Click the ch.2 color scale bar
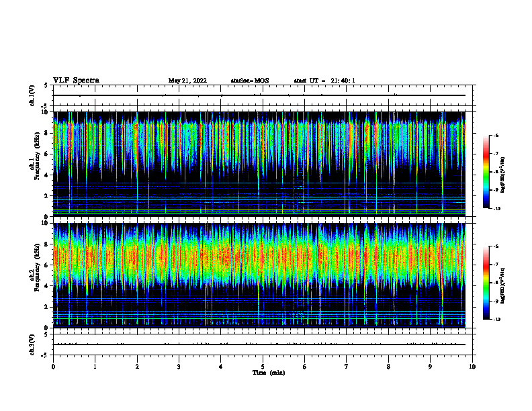 [486, 283]
